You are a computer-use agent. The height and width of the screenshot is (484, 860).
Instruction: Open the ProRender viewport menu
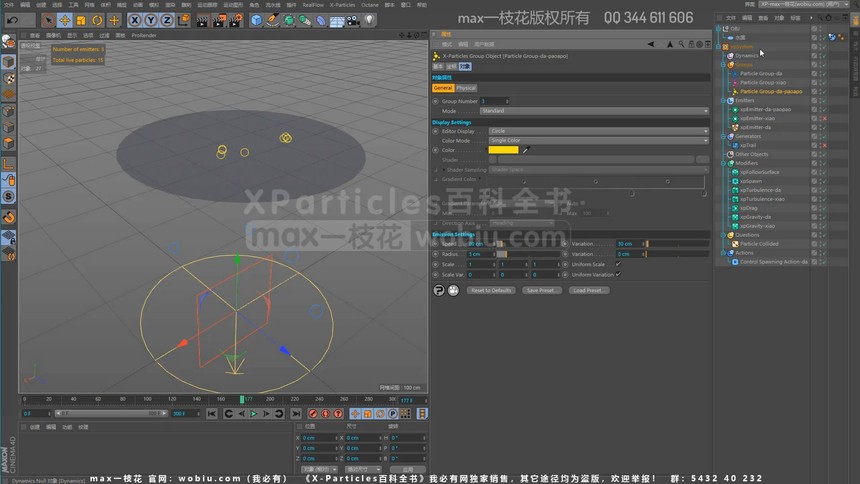pyautogui.click(x=144, y=35)
